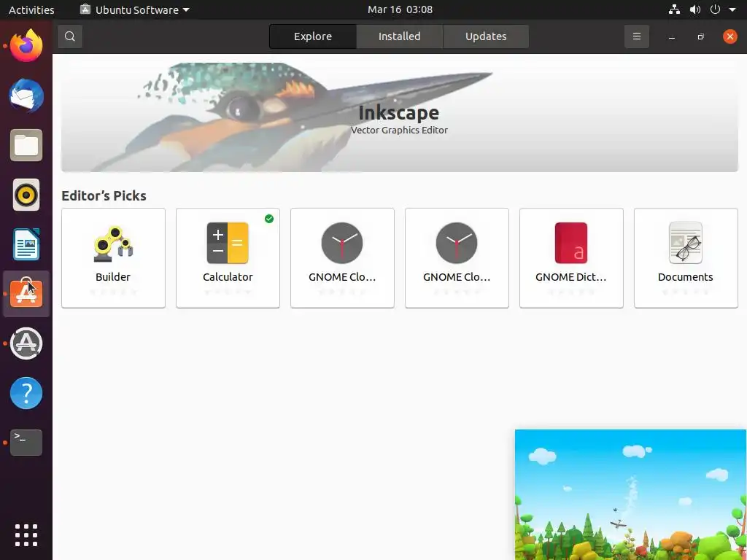Click the Editor's Picks heading

click(x=104, y=195)
